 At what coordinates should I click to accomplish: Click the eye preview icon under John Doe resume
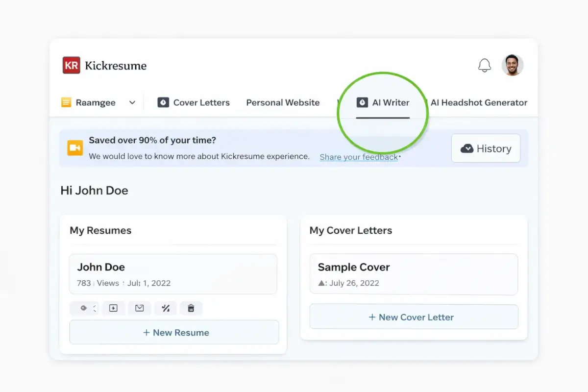tap(84, 308)
